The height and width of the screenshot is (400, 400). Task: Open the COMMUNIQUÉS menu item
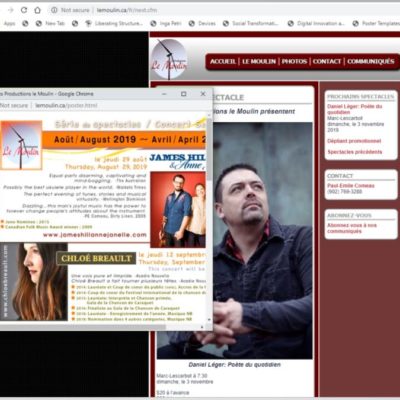click(371, 61)
